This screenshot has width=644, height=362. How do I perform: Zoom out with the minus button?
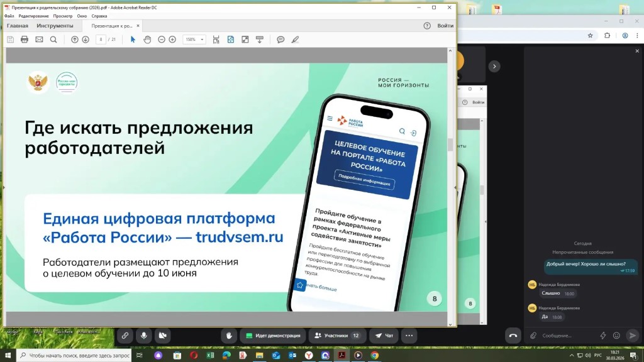tap(162, 40)
